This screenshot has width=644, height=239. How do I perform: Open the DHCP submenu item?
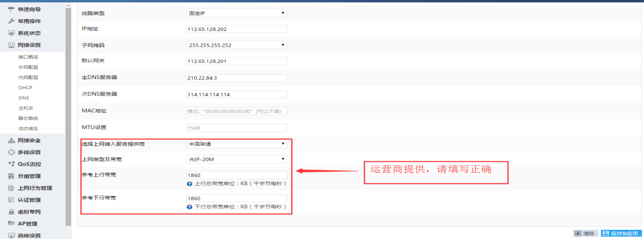click(x=25, y=87)
